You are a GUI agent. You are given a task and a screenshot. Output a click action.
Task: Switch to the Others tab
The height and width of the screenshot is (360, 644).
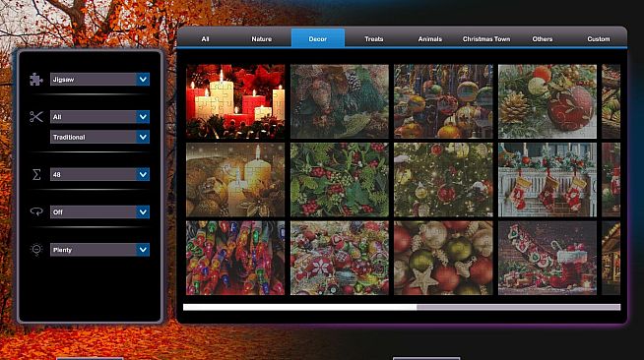point(543,39)
